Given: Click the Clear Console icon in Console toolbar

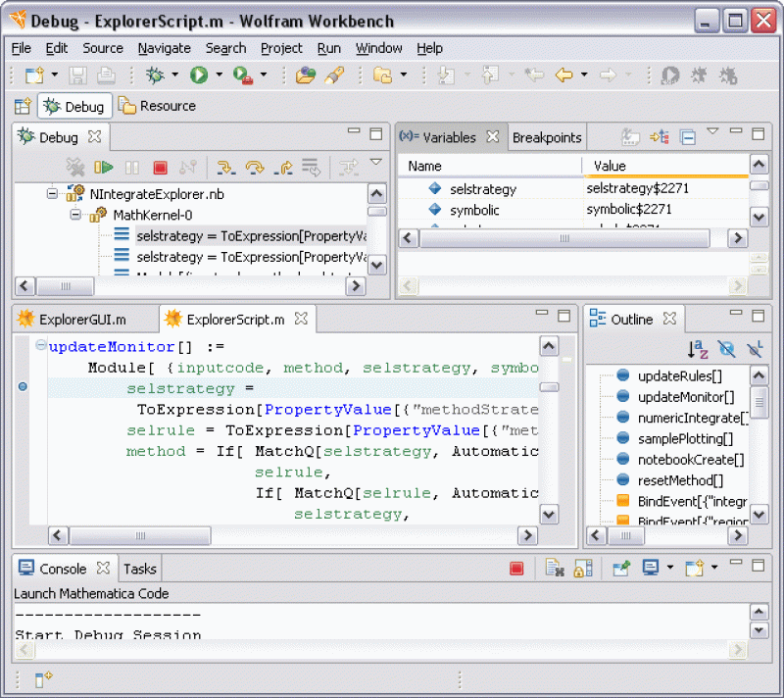Looking at the screenshot, I should point(553,567).
